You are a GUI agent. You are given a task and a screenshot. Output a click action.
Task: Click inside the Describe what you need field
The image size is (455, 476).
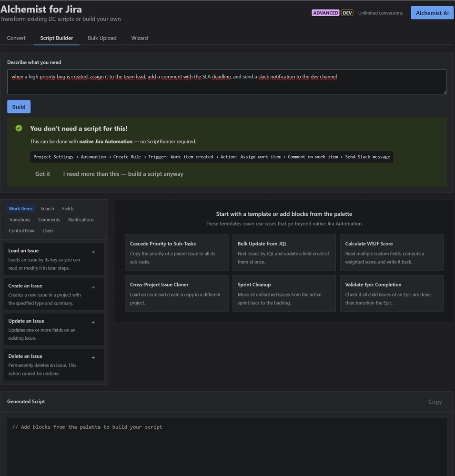tap(227, 81)
